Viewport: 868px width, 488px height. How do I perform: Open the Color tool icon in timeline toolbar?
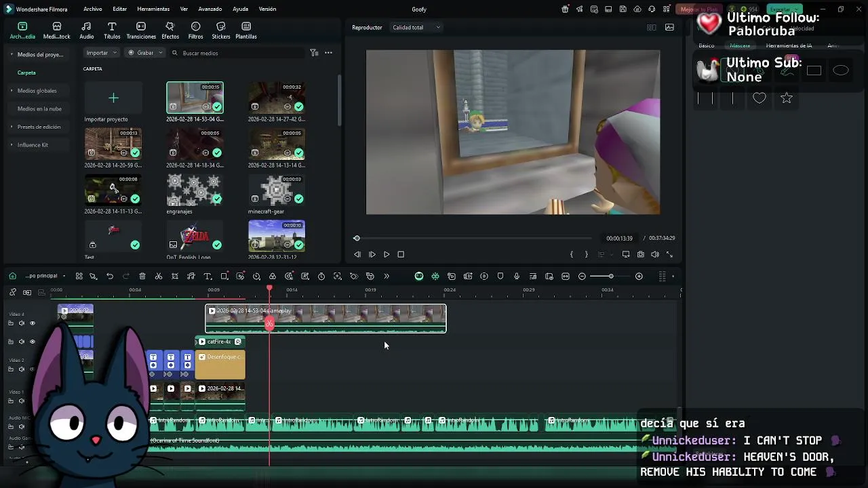[x=273, y=277]
